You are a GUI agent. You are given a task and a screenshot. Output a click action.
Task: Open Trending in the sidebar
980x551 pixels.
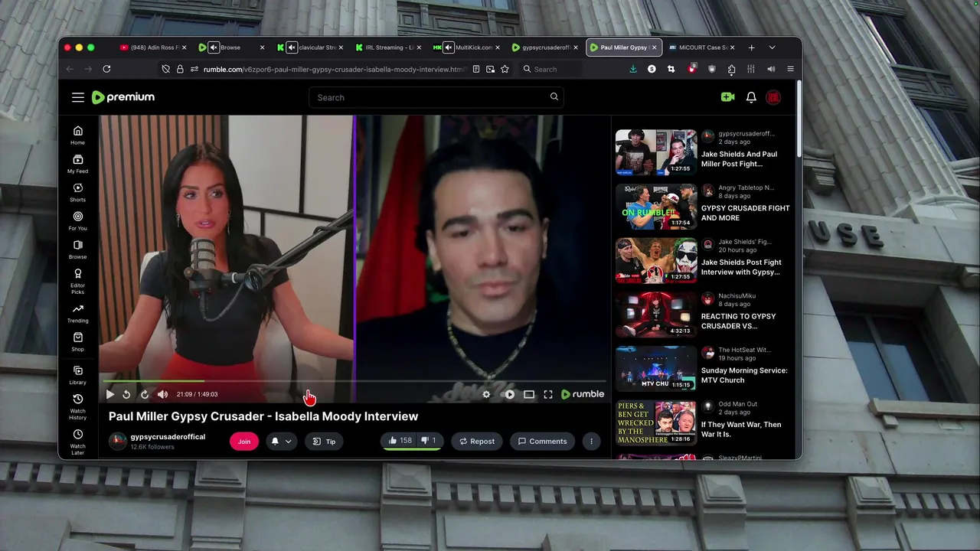(x=78, y=313)
